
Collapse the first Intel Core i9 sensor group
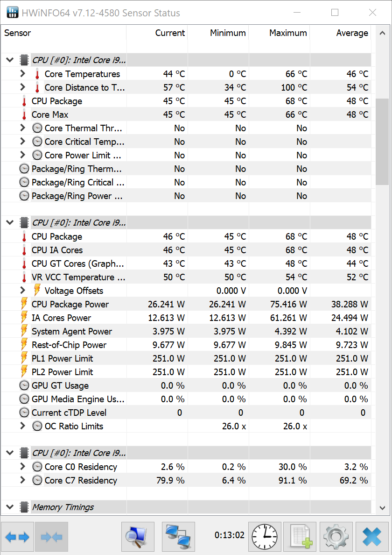click(x=10, y=60)
